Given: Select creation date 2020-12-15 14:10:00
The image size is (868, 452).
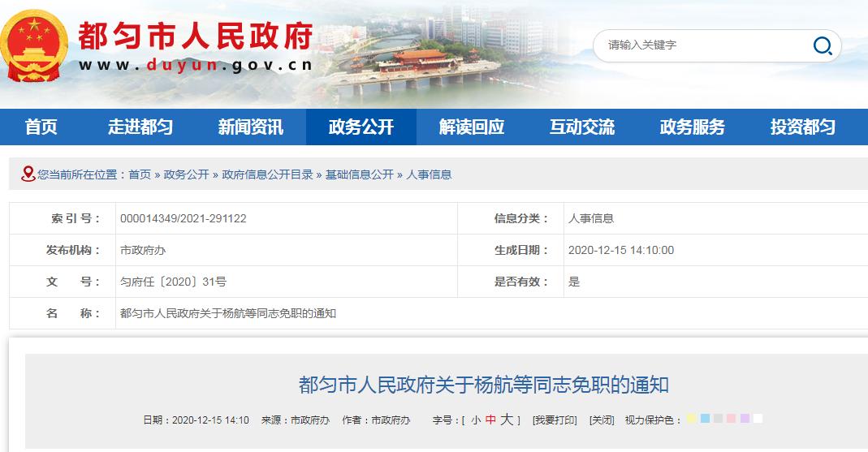Looking at the screenshot, I should pyautogui.click(x=621, y=250).
